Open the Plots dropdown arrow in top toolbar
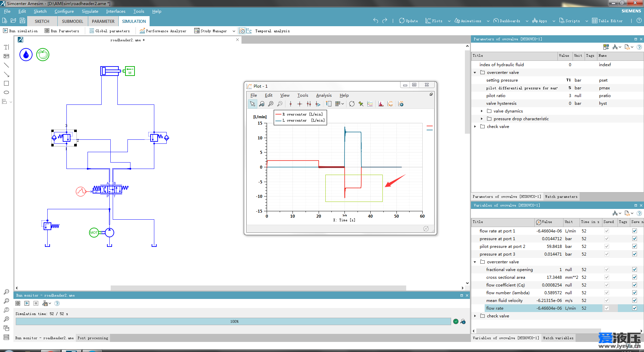The image size is (644, 352). (x=449, y=21)
